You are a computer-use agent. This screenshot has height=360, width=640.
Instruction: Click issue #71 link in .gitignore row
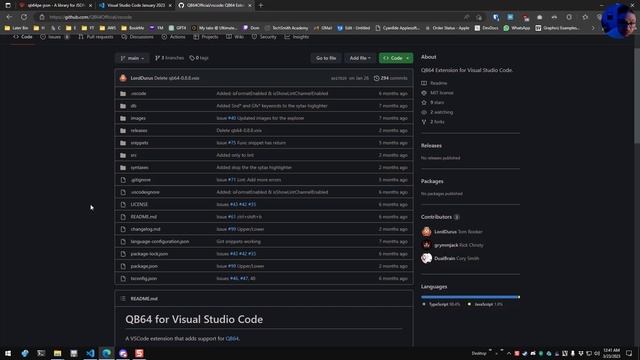[x=232, y=180]
